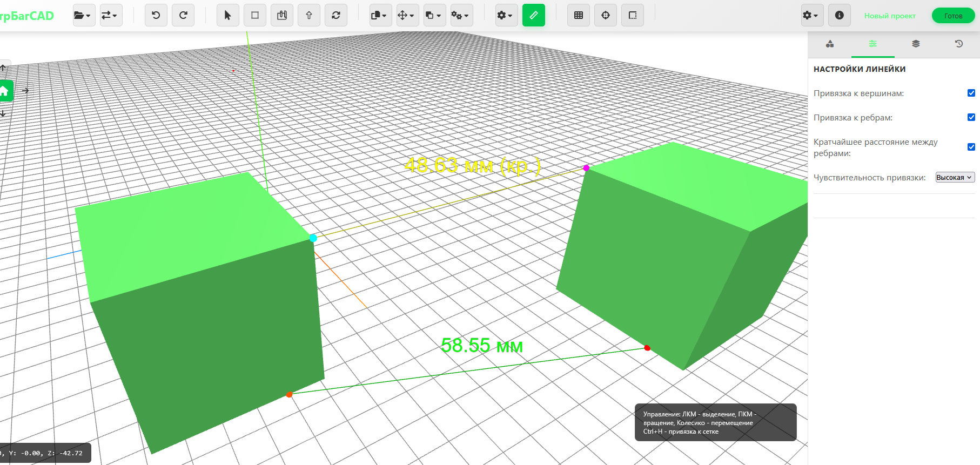Screen dimensions: 980x465
Task: Open the info circle button
Action: click(x=839, y=15)
